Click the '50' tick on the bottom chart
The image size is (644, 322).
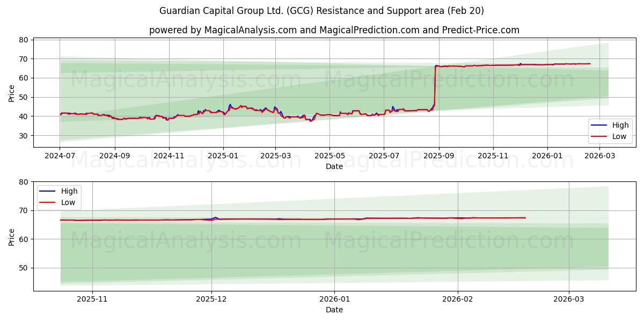click(x=24, y=268)
